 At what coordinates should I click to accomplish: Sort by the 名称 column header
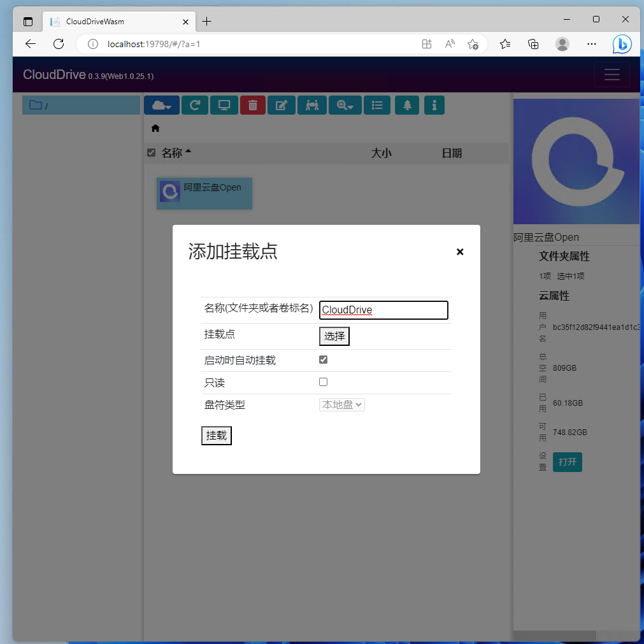pos(172,153)
